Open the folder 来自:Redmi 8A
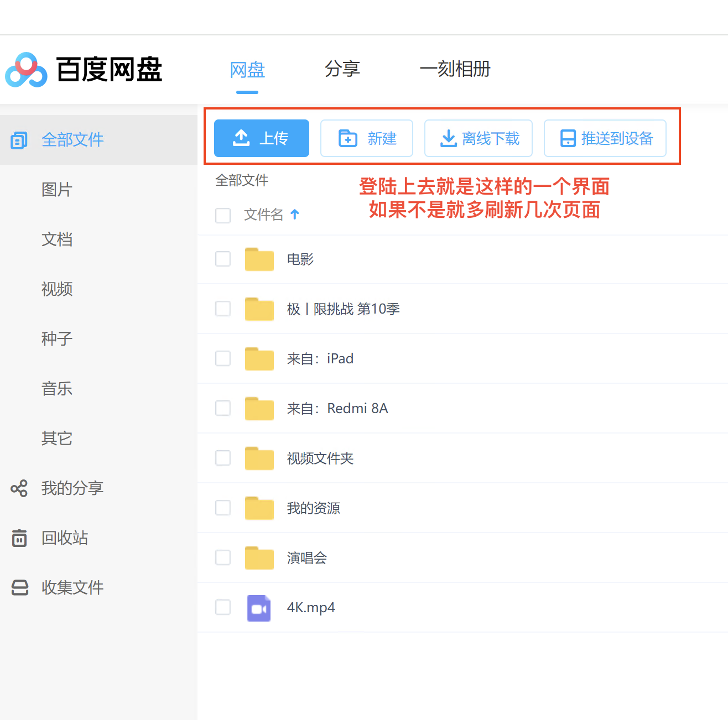Viewport: 728px width, 720px height. (x=337, y=409)
